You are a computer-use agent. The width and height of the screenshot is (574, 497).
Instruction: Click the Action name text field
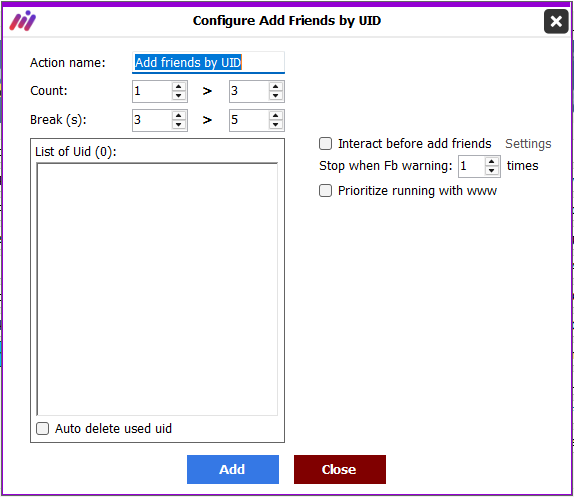click(208, 63)
